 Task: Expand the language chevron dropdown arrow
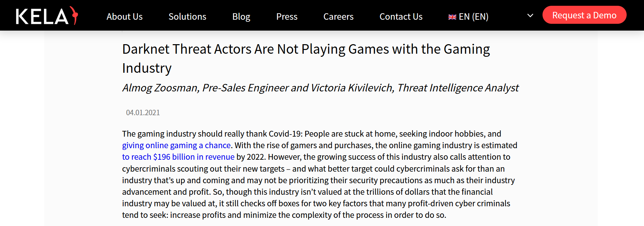click(530, 16)
